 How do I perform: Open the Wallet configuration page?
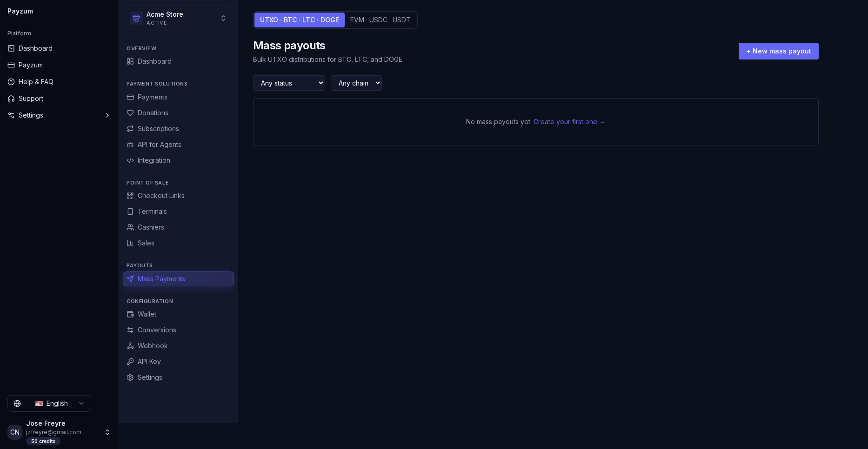[178, 314]
